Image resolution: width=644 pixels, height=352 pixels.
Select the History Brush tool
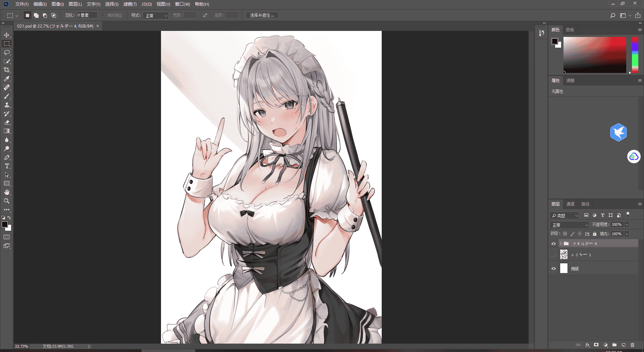pyautogui.click(x=7, y=114)
